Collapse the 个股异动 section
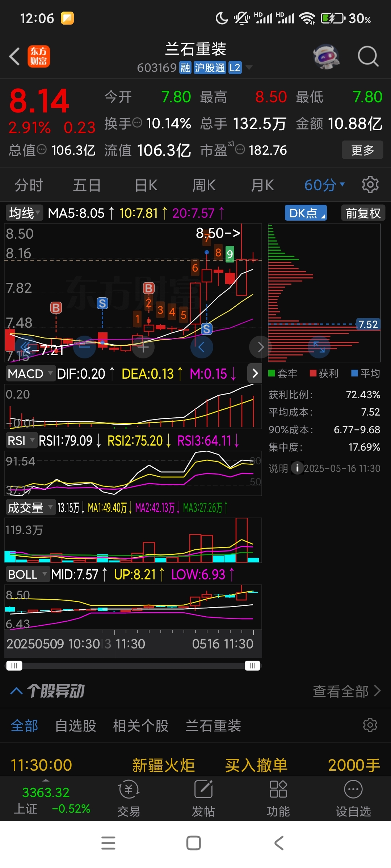The image size is (391, 868). tap(17, 691)
